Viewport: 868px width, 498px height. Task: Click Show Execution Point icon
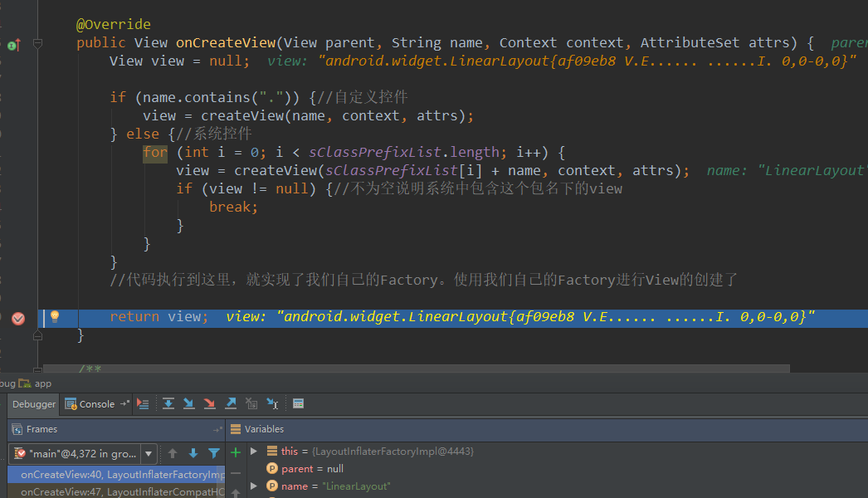coord(143,404)
